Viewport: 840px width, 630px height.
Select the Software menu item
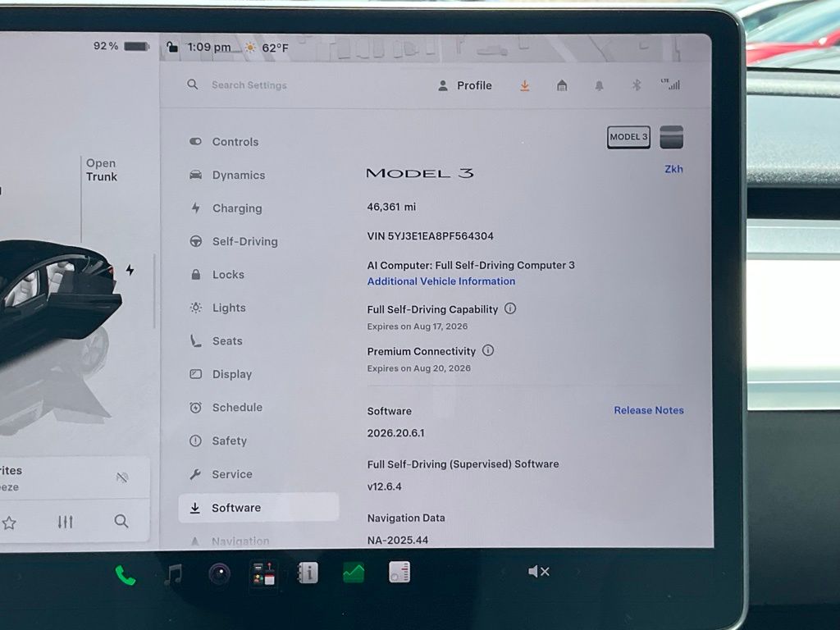(x=258, y=507)
